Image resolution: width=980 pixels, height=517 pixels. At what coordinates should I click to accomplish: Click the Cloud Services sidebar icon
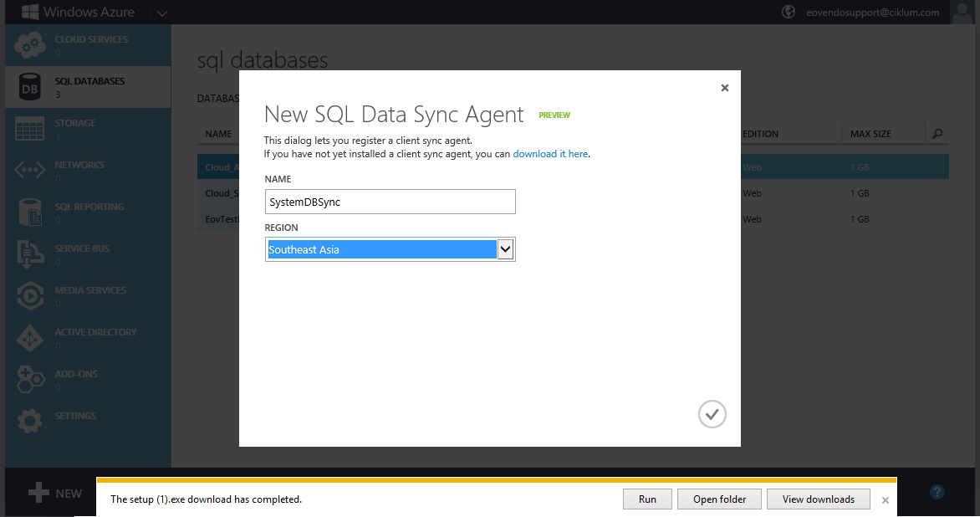29,45
